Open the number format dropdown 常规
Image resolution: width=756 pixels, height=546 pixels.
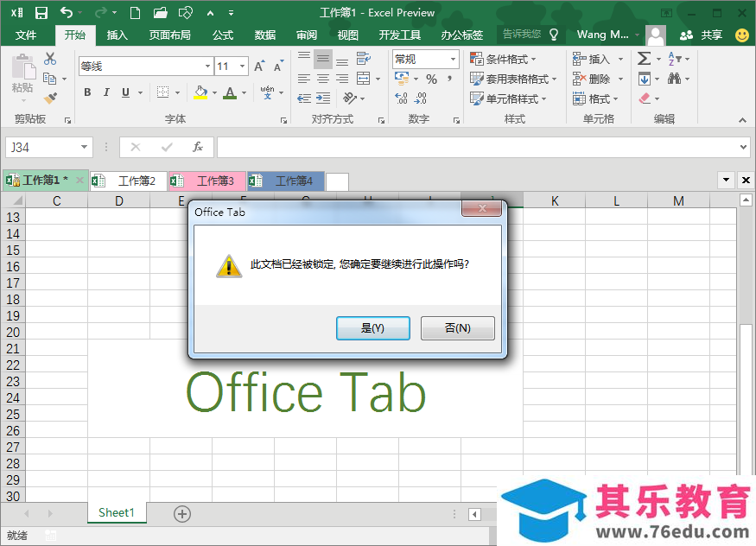point(453,60)
